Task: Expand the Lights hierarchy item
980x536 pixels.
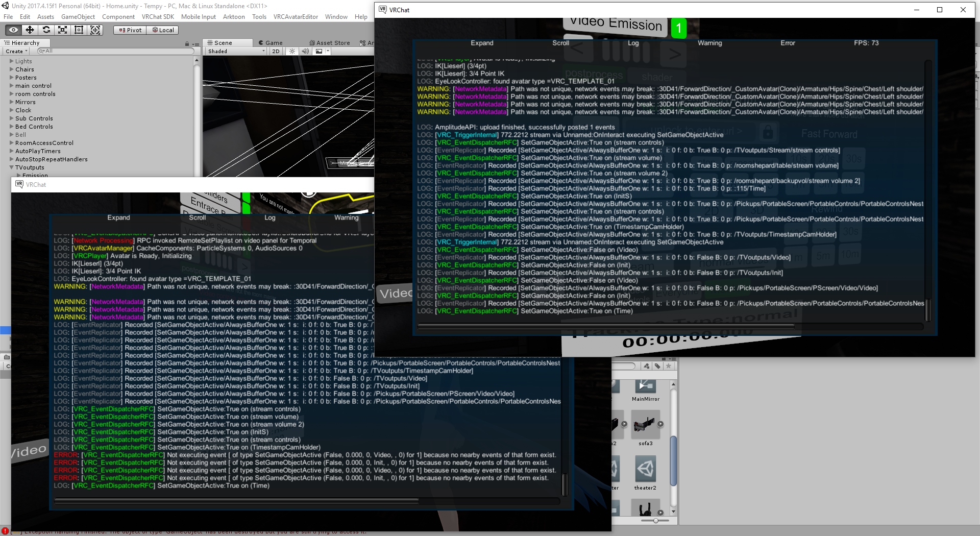Action: click(12, 61)
